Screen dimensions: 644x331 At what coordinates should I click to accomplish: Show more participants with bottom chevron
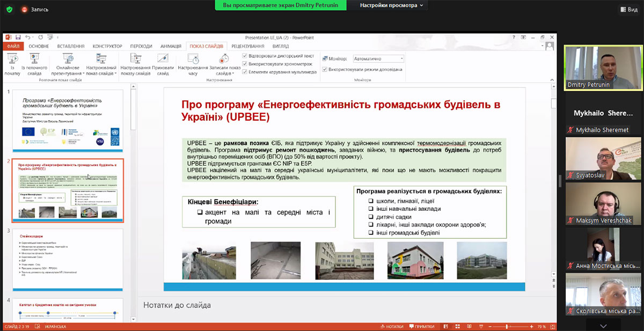coord(603,326)
